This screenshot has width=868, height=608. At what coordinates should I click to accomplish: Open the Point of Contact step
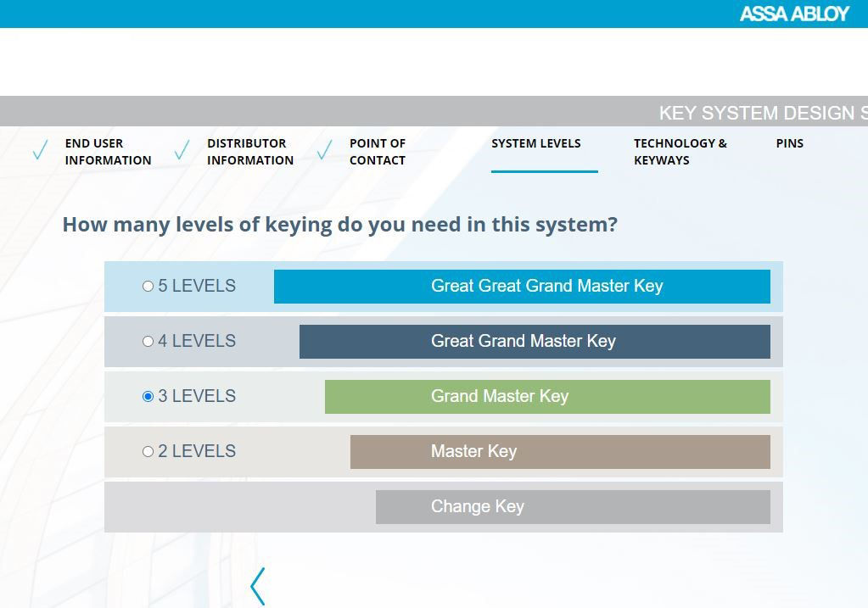[378, 152]
